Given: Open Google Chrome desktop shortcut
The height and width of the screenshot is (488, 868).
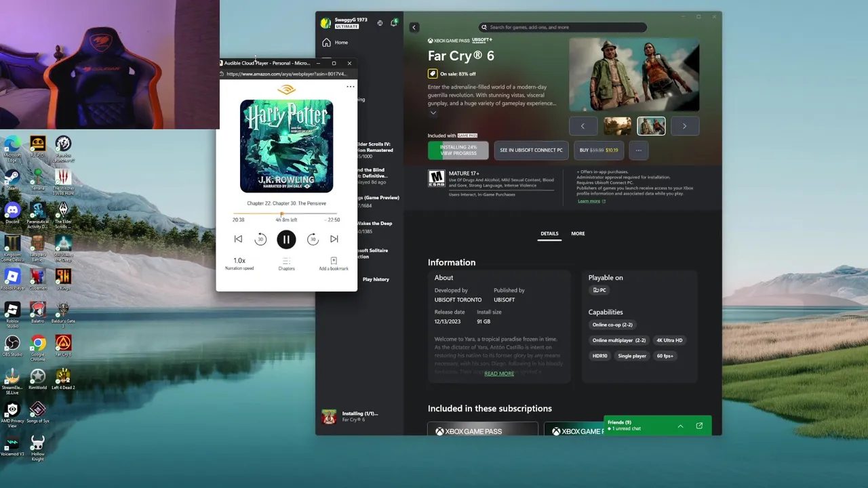Looking at the screenshot, I should 38,348.
